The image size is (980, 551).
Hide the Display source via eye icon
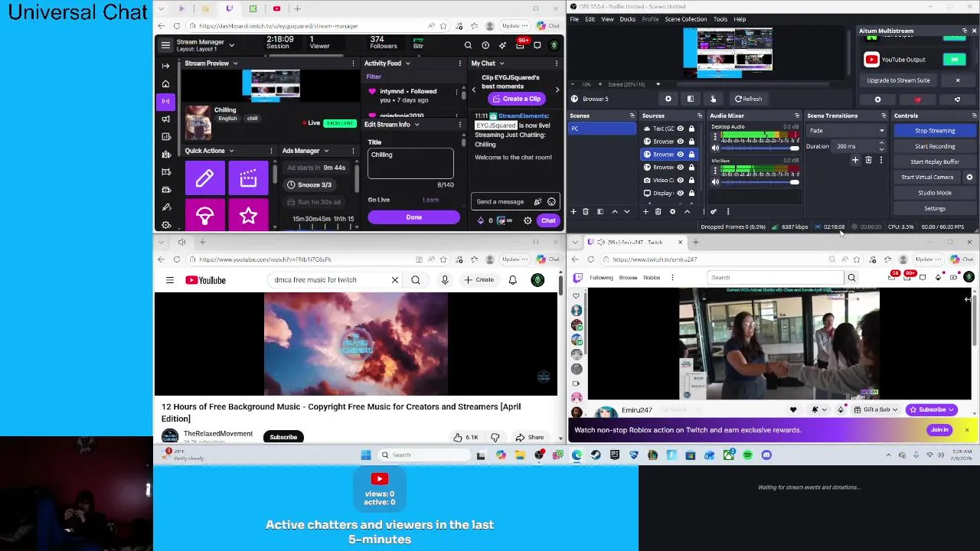(x=680, y=193)
